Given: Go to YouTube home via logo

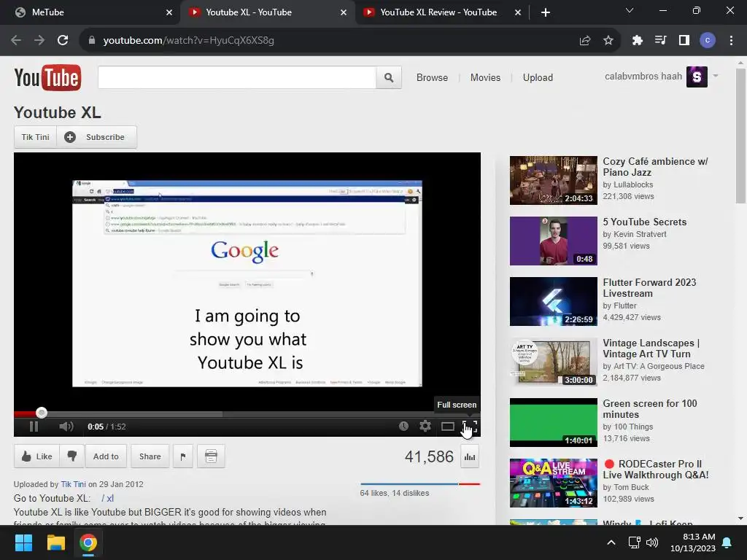Looking at the screenshot, I should pos(47,77).
